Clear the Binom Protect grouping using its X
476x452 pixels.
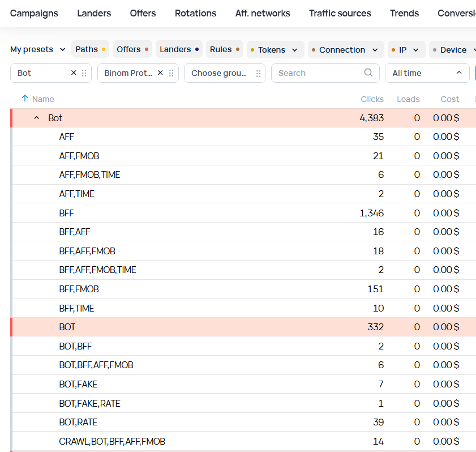[x=160, y=73]
